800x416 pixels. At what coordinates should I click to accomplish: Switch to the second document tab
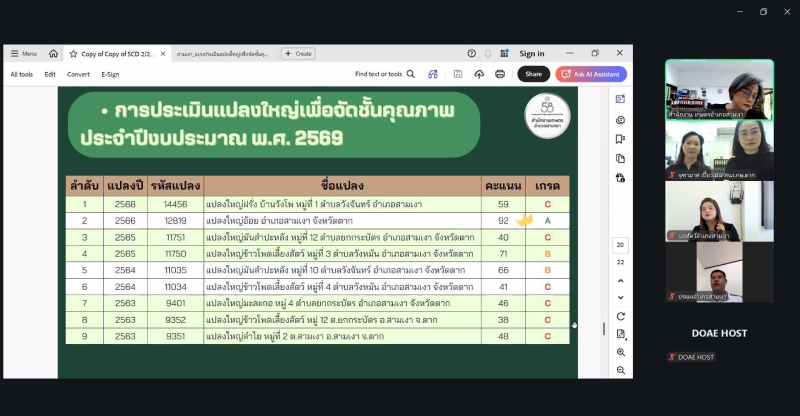[x=224, y=53]
